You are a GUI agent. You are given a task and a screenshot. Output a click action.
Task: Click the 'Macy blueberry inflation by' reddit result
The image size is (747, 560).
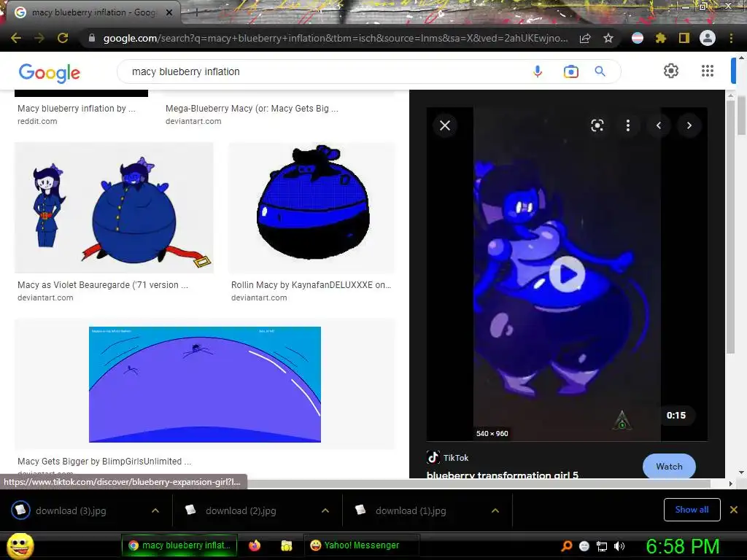click(76, 109)
